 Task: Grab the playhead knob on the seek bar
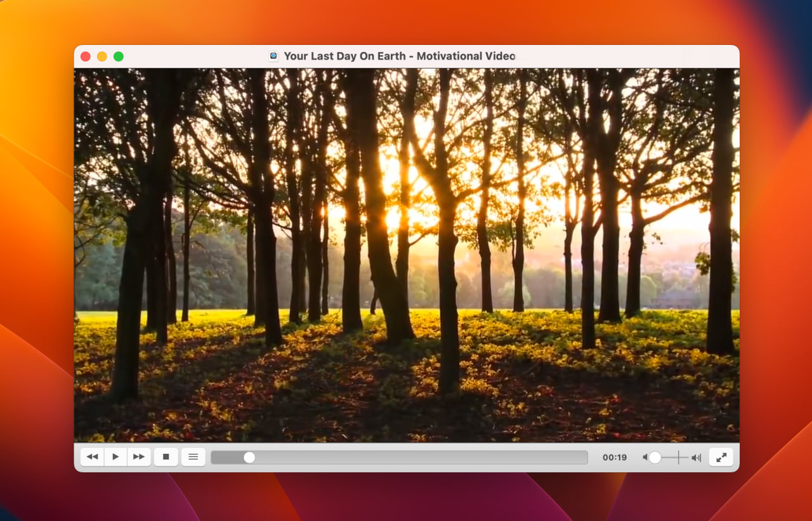click(249, 456)
